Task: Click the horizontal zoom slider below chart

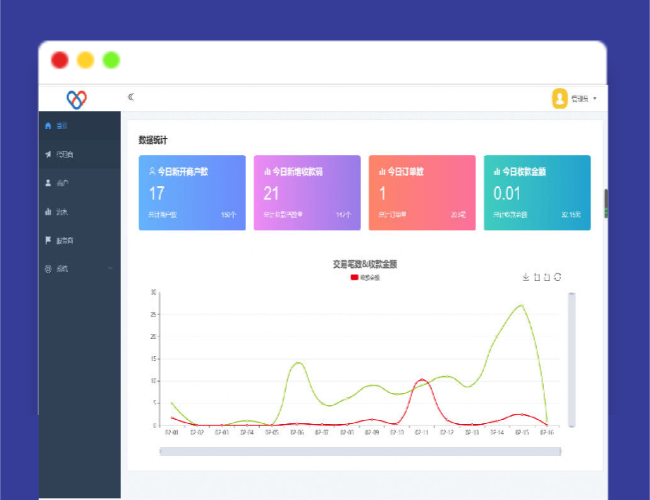Action: coord(360,451)
